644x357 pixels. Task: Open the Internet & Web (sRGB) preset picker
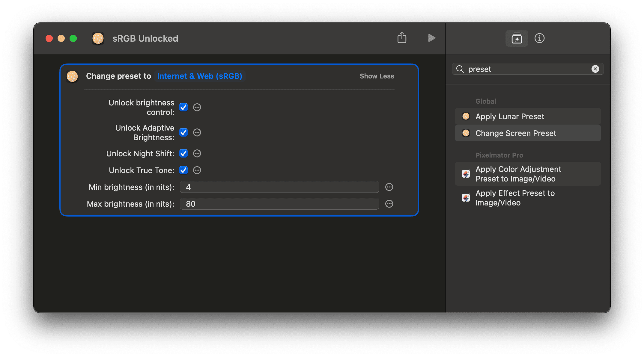pyautogui.click(x=200, y=76)
